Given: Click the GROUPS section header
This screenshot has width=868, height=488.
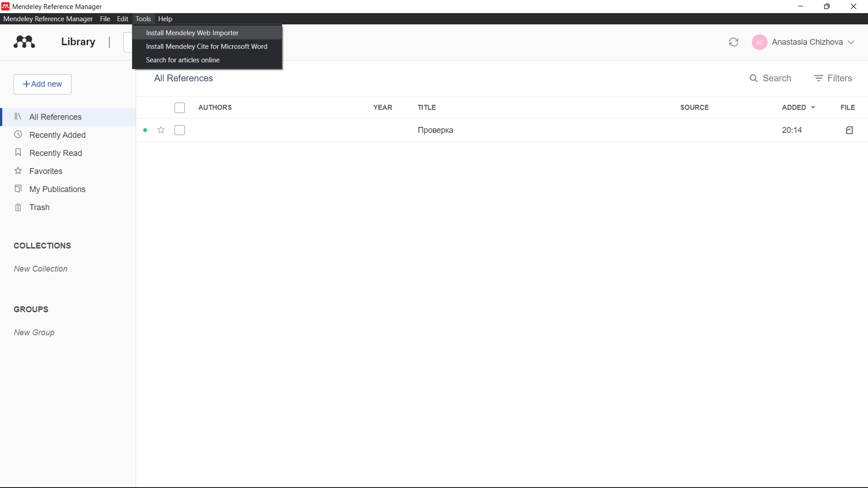Looking at the screenshot, I should pyautogui.click(x=31, y=310).
